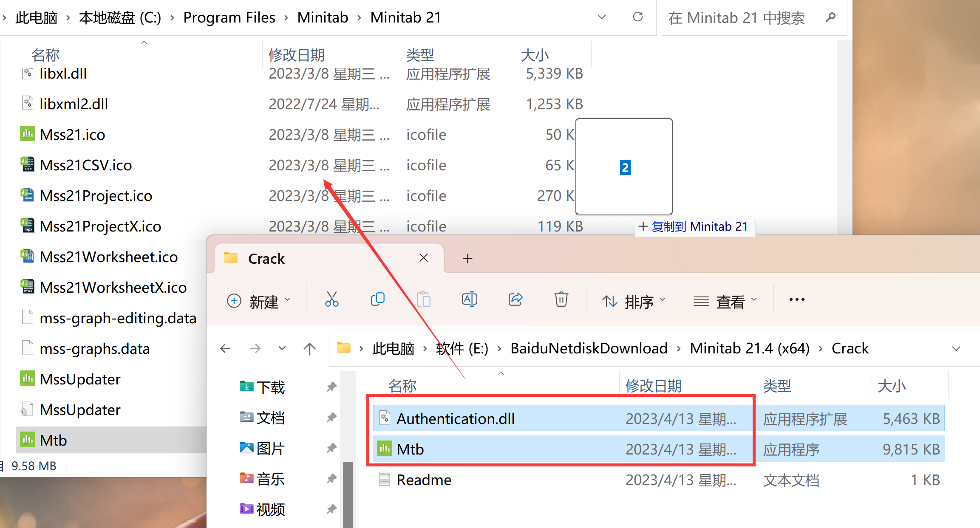Expand the Crack address bar history dropdown
Screen dimensions: 980x528
point(956,349)
